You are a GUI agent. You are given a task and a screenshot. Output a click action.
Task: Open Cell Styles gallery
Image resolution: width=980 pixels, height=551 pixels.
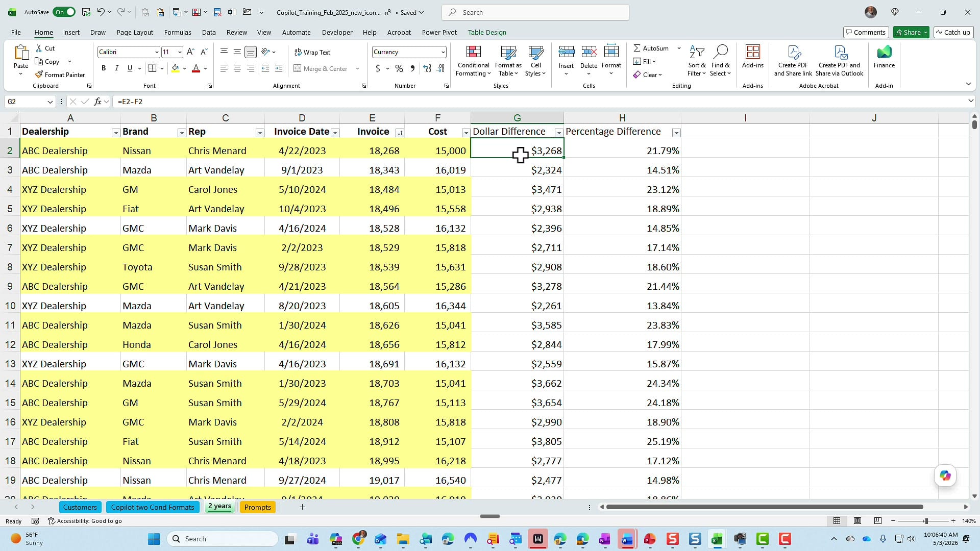click(x=535, y=61)
